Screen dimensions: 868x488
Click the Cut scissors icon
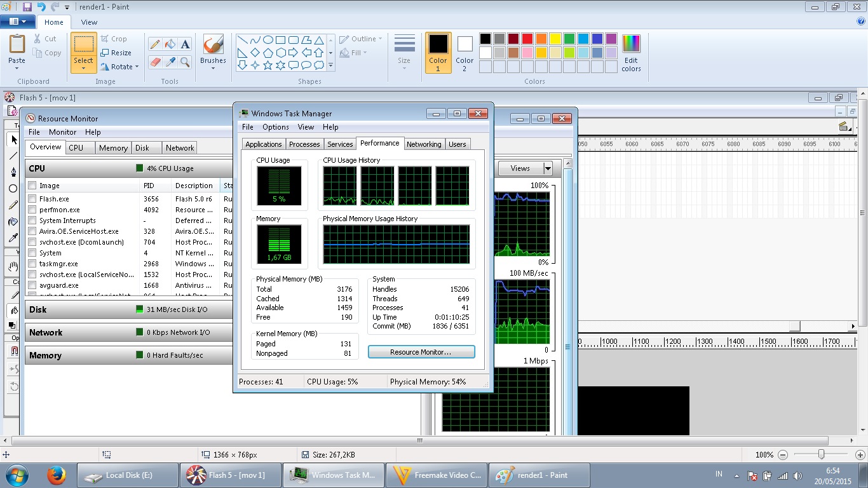37,39
